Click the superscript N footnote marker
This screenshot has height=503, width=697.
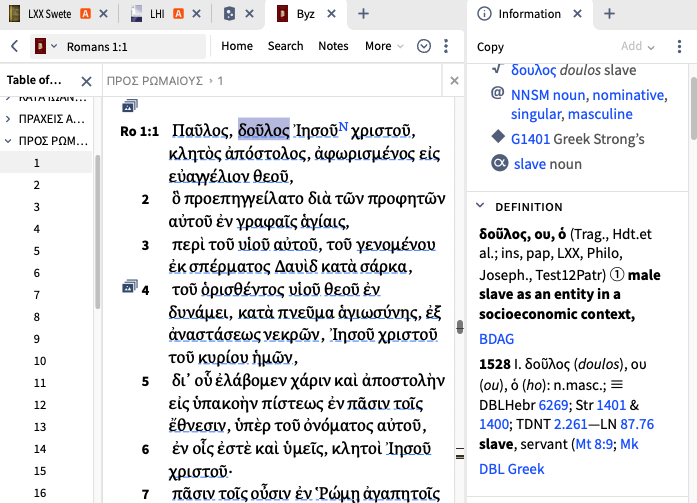point(343,127)
